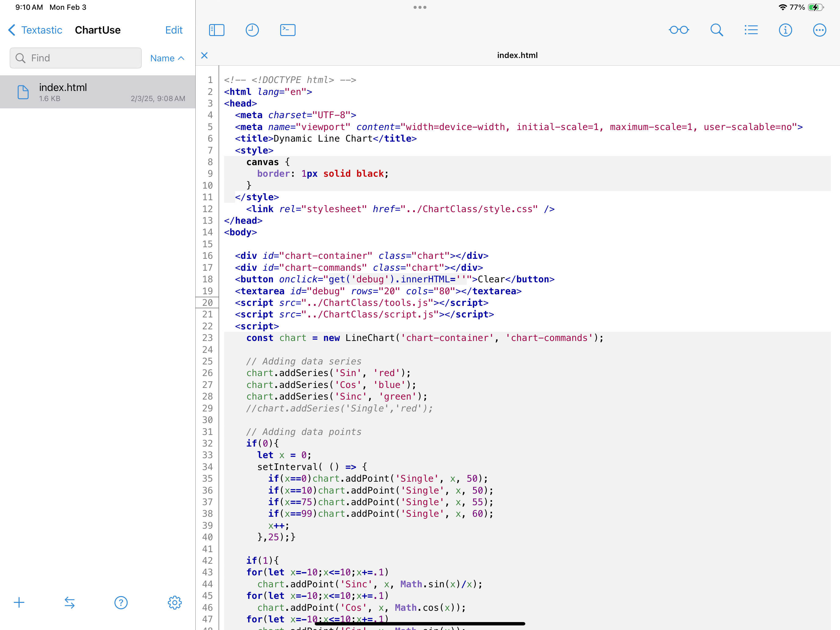This screenshot has height=630, width=840.
Task: Focus the Find search field
Action: coord(76,58)
